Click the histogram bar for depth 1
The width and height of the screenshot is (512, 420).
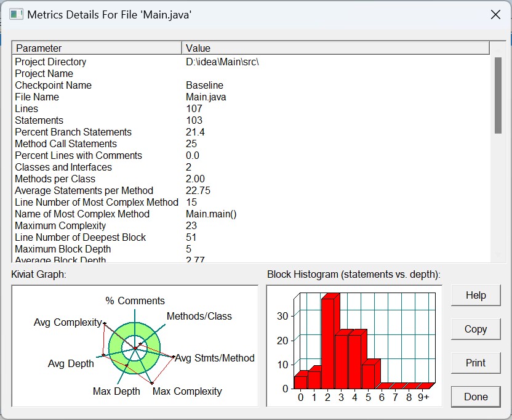pos(314,379)
